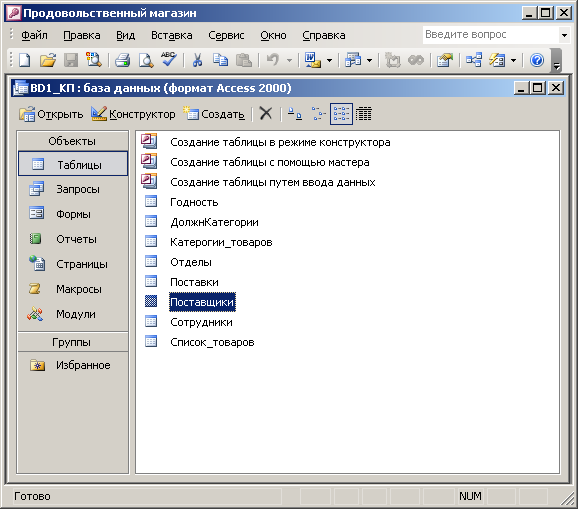Screen dimensions: 578x509
Task: Select the Отделы table
Action: click(x=191, y=262)
